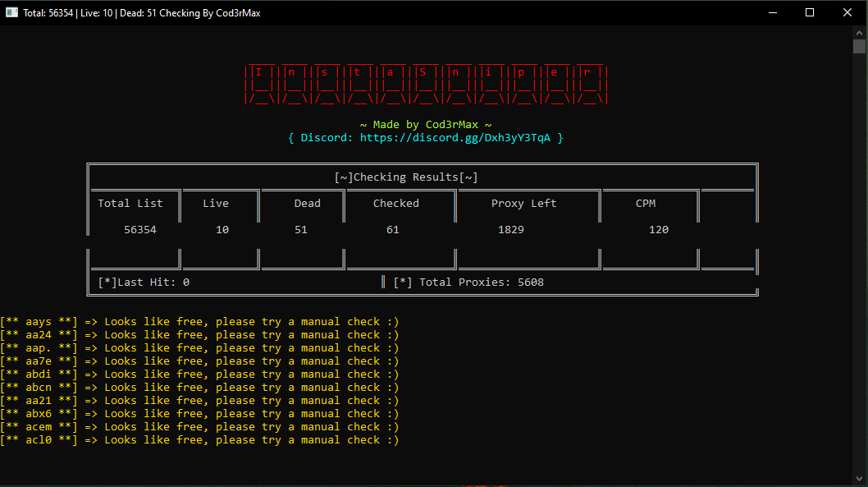Image resolution: width=868 pixels, height=487 pixels.
Task: Click the 'Dead' column header
Action: tap(307, 204)
